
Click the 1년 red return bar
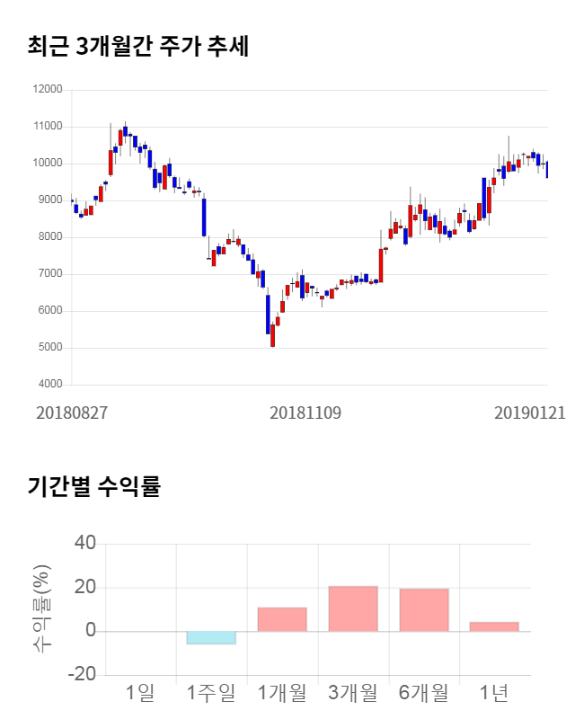[494, 626]
